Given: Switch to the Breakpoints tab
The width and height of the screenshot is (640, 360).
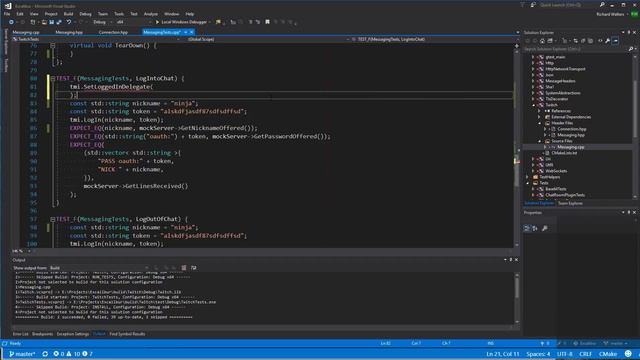Looking at the screenshot, I should (42, 334).
